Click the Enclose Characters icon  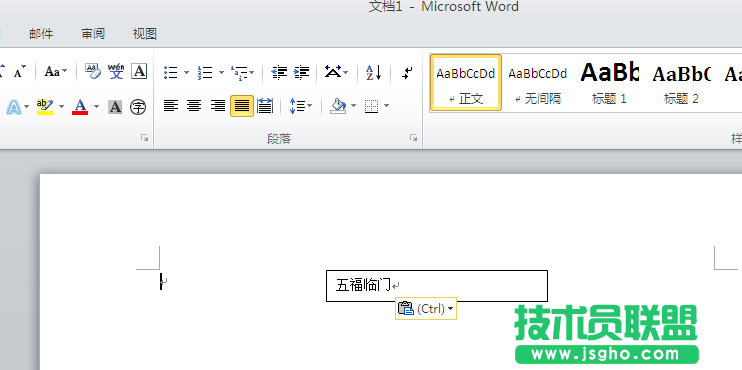138,107
